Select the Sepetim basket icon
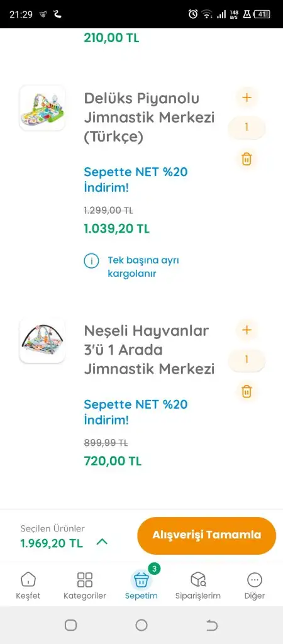 pyautogui.click(x=141, y=580)
